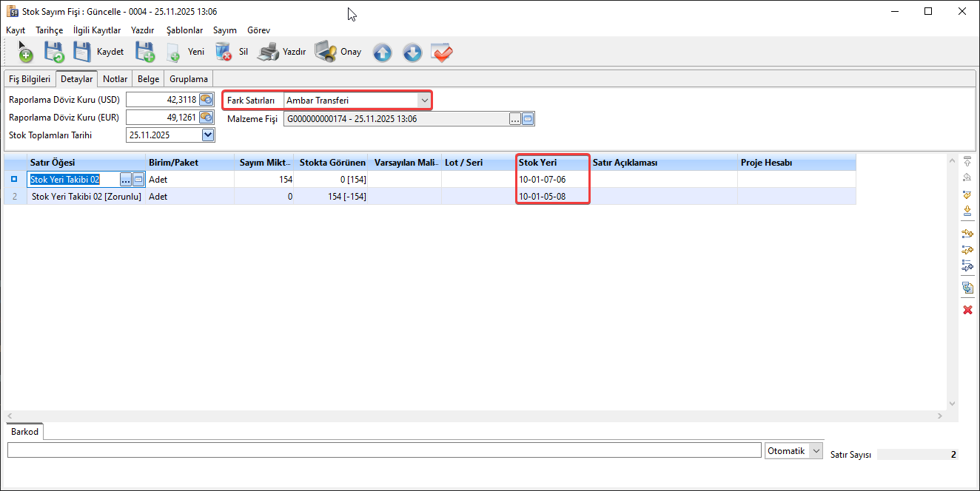The height and width of the screenshot is (491, 980).
Task: Click the printer Yazdır icon
Action: pyautogui.click(x=267, y=53)
